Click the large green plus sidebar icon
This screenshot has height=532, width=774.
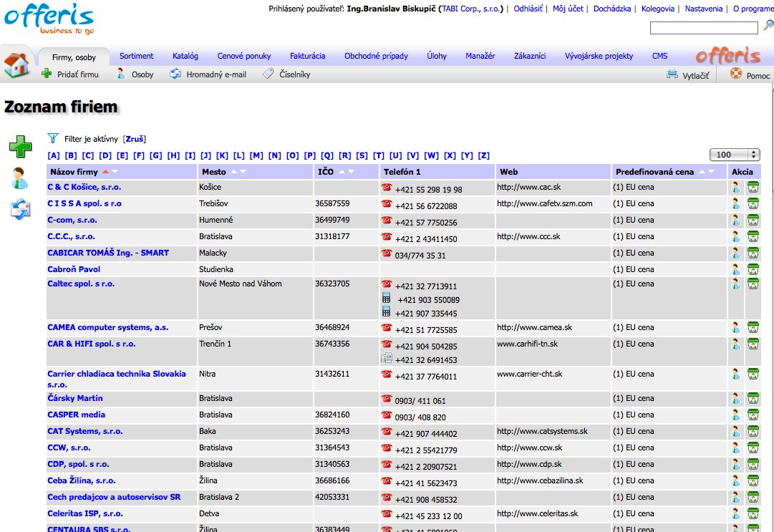click(x=20, y=147)
